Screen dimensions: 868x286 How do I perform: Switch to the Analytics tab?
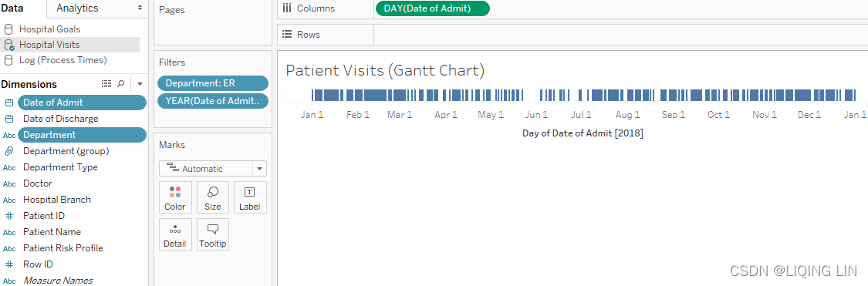click(x=77, y=8)
